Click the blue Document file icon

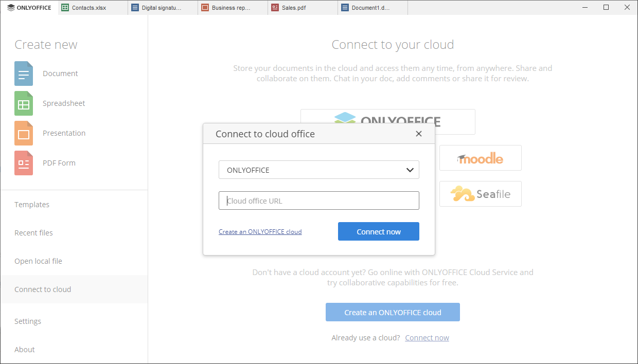[x=24, y=74]
